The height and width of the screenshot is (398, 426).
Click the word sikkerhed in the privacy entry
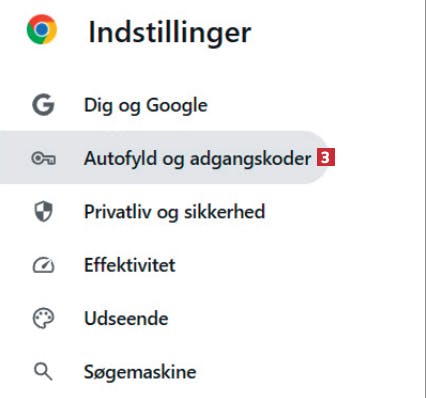point(225,212)
